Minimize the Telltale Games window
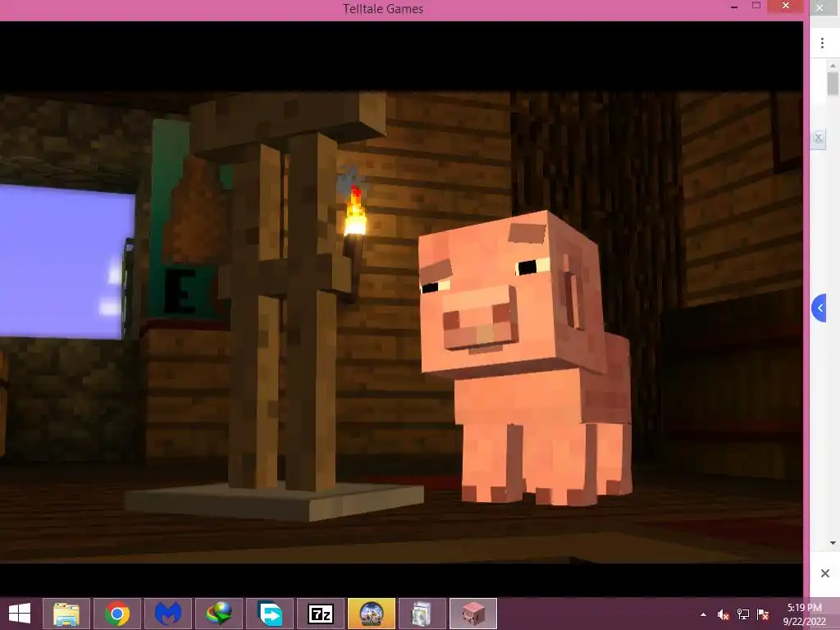 pyautogui.click(x=734, y=7)
